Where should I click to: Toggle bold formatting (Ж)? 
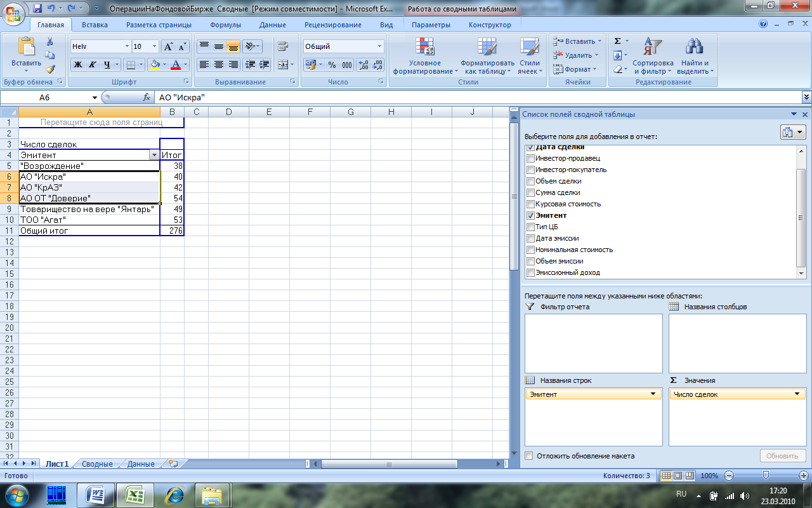pos(77,65)
